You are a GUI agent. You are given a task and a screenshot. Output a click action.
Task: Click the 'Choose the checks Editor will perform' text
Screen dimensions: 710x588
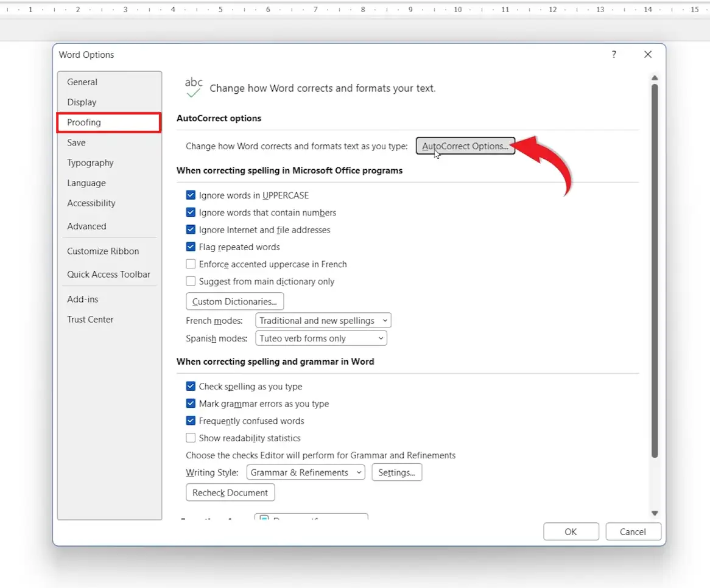click(320, 455)
